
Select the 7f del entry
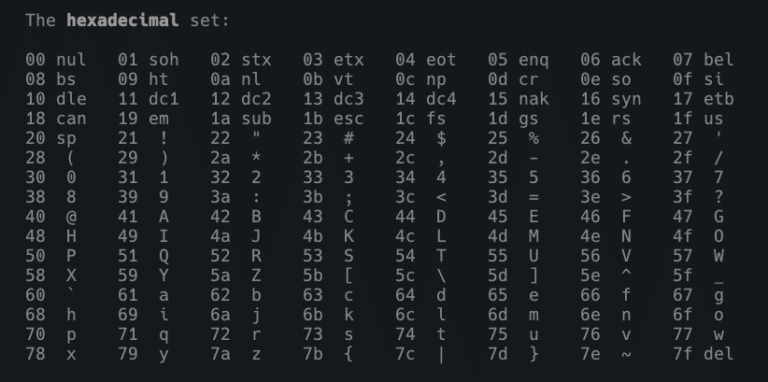703,354
